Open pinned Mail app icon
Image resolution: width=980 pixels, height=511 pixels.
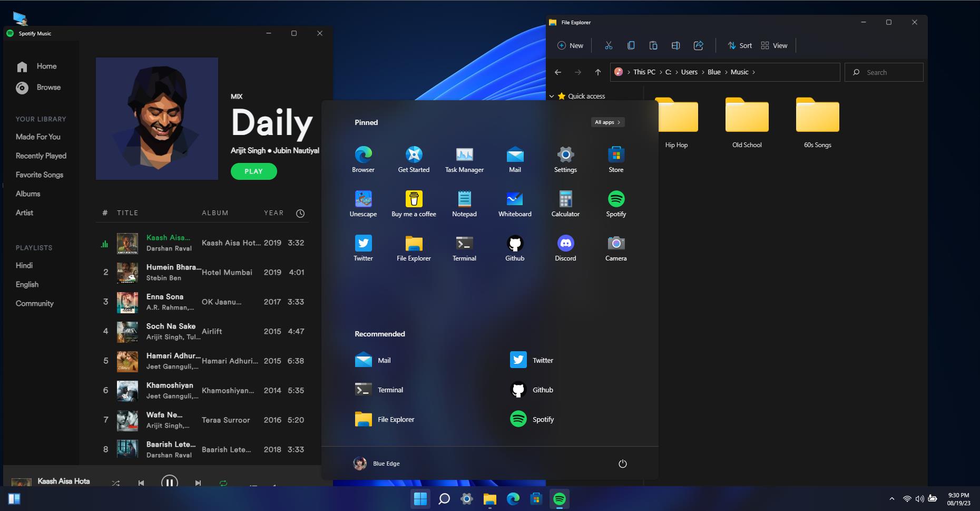[x=515, y=159]
